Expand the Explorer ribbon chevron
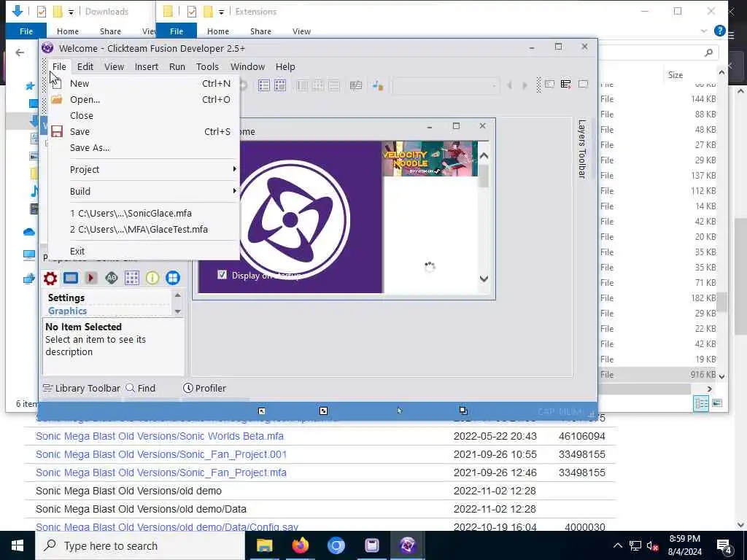Screen dimensions: 747x560 704,31
